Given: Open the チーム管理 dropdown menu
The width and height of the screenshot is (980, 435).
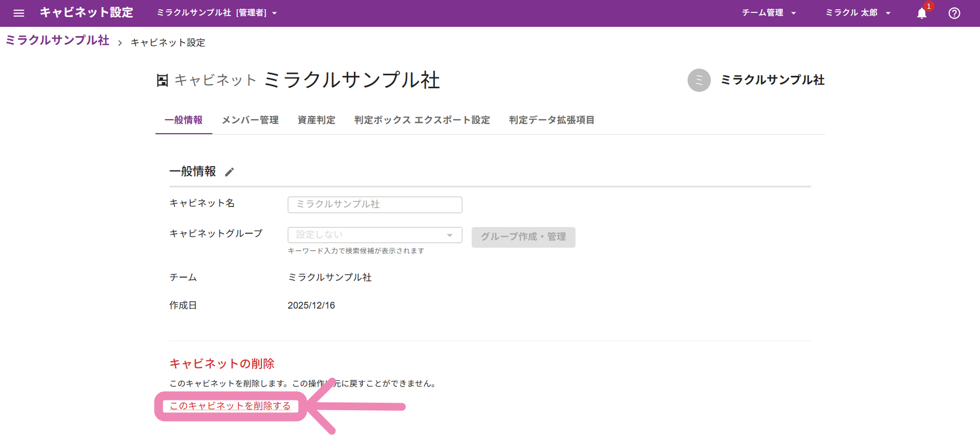Looking at the screenshot, I should point(769,13).
